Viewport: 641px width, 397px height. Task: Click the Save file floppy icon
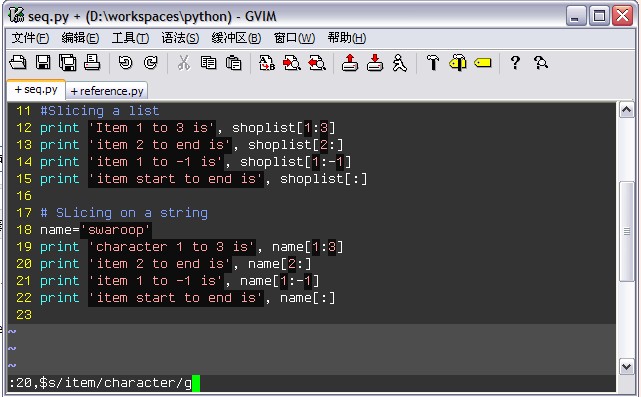click(x=43, y=63)
